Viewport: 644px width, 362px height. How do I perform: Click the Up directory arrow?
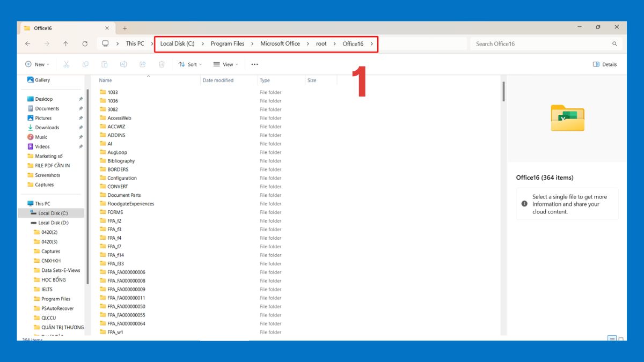click(x=65, y=44)
